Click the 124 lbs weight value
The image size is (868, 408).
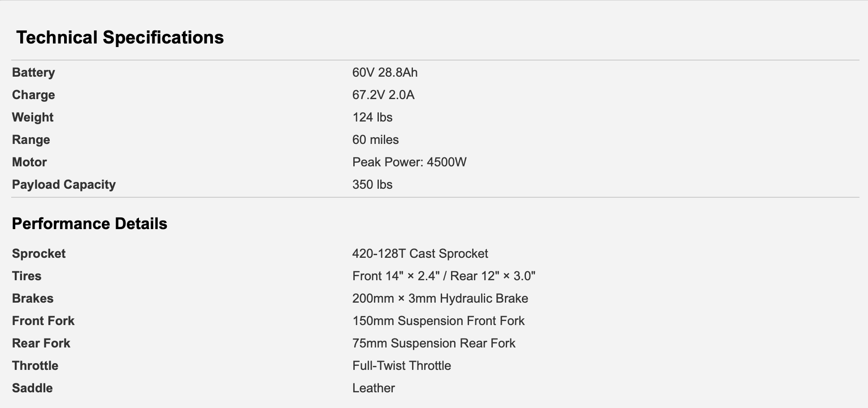click(x=372, y=117)
